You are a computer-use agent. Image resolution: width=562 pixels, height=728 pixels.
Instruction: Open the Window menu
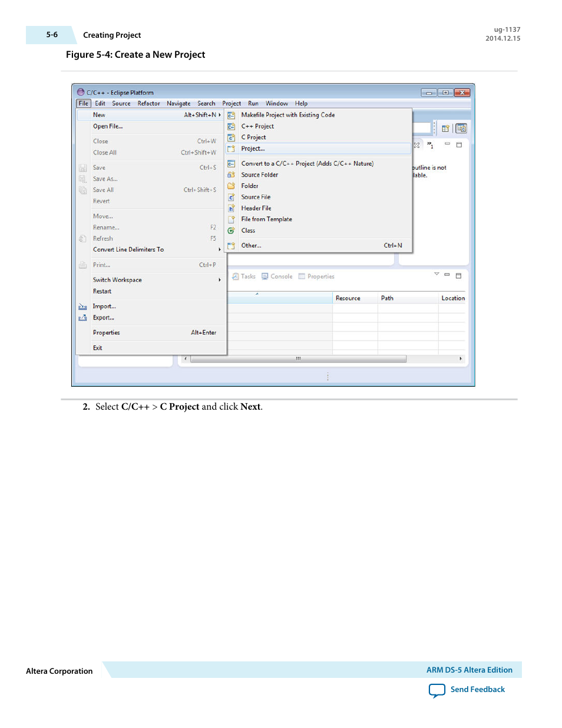tap(277, 104)
